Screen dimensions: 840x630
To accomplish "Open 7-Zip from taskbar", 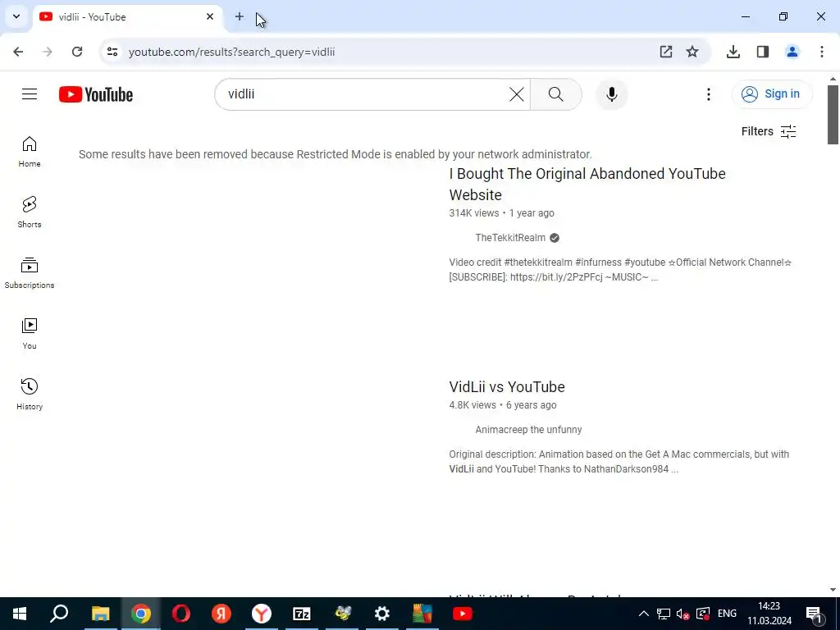I will click(302, 614).
